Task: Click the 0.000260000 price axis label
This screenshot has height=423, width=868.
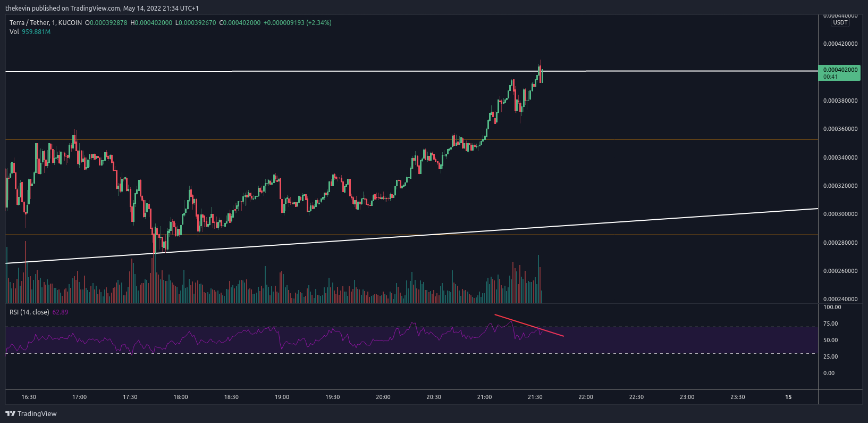Action: [840, 271]
